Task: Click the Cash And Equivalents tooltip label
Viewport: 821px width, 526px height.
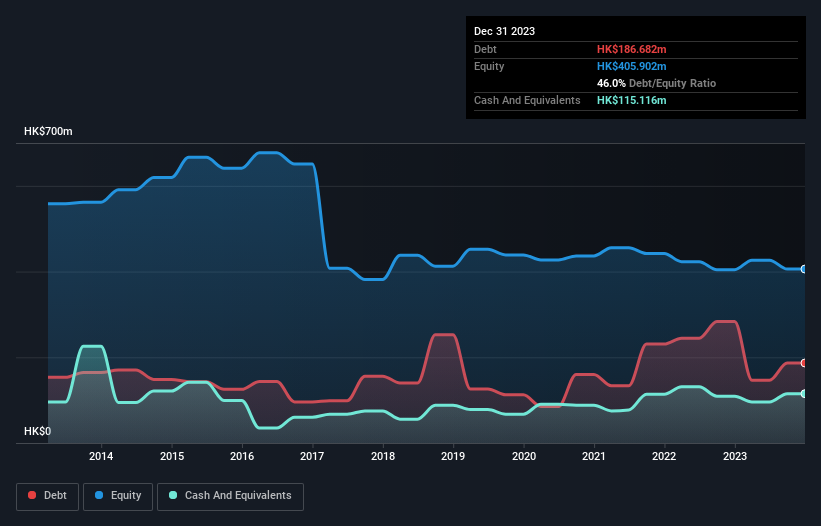Action: click(x=527, y=100)
